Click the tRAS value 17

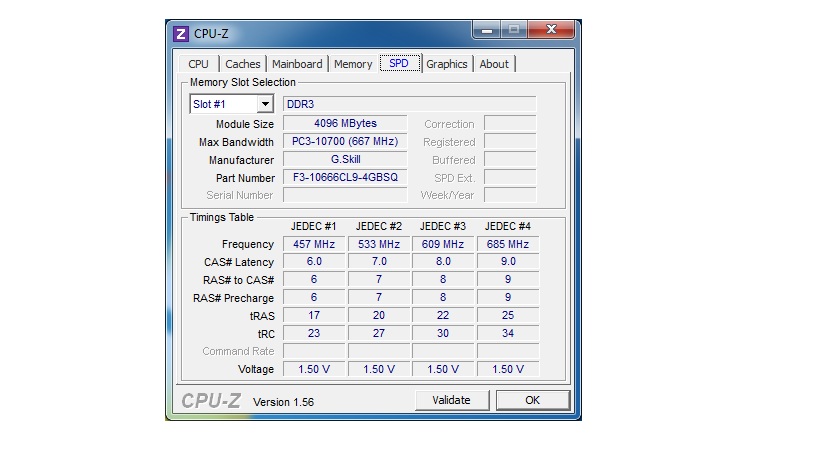point(314,315)
